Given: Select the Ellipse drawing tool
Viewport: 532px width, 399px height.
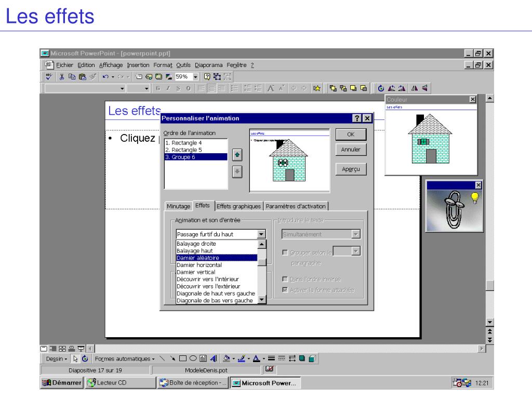Looking at the screenshot, I should (193, 358).
